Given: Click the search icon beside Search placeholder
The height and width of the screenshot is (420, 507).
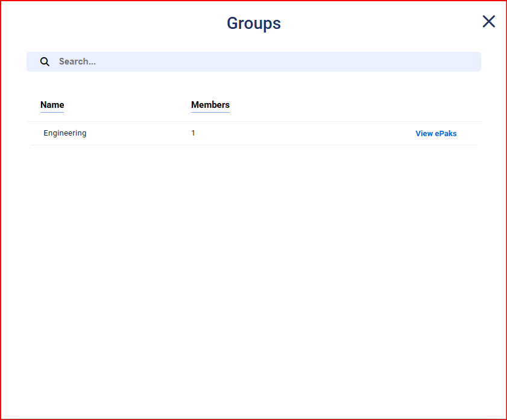Looking at the screenshot, I should pos(45,61).
